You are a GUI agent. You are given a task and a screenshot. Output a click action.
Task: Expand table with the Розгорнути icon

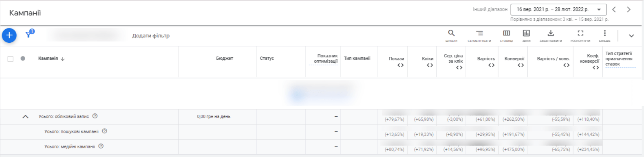(x=580, y=35)
